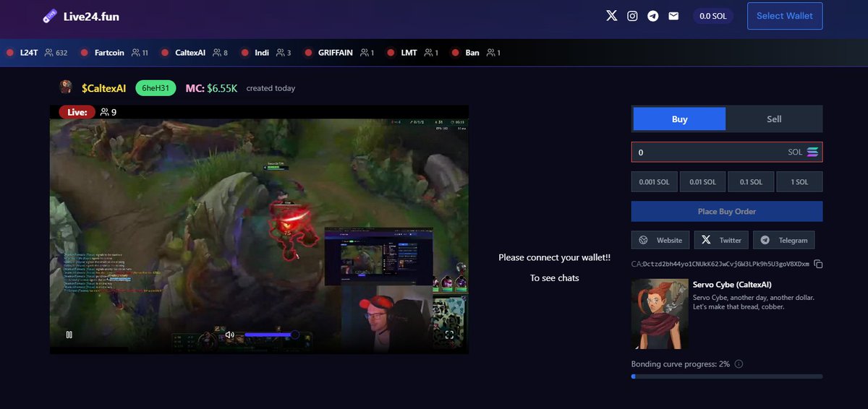Click the bonding curve progress bar

727,376
